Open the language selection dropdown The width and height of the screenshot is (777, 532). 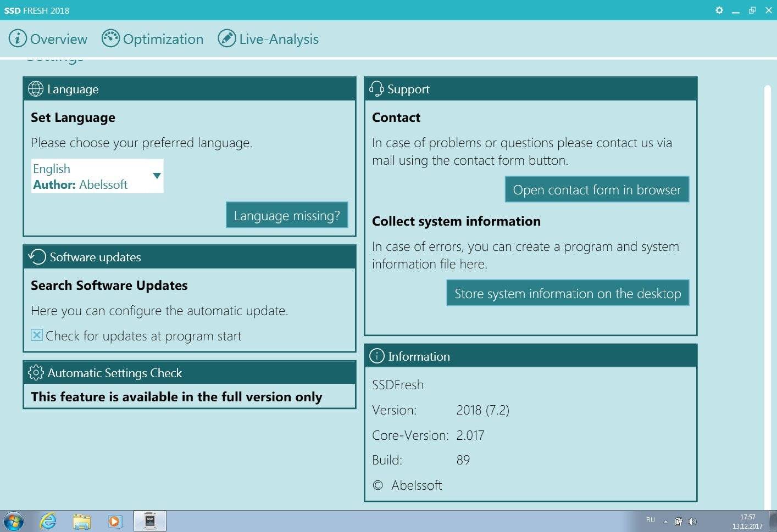pos(97,176)
